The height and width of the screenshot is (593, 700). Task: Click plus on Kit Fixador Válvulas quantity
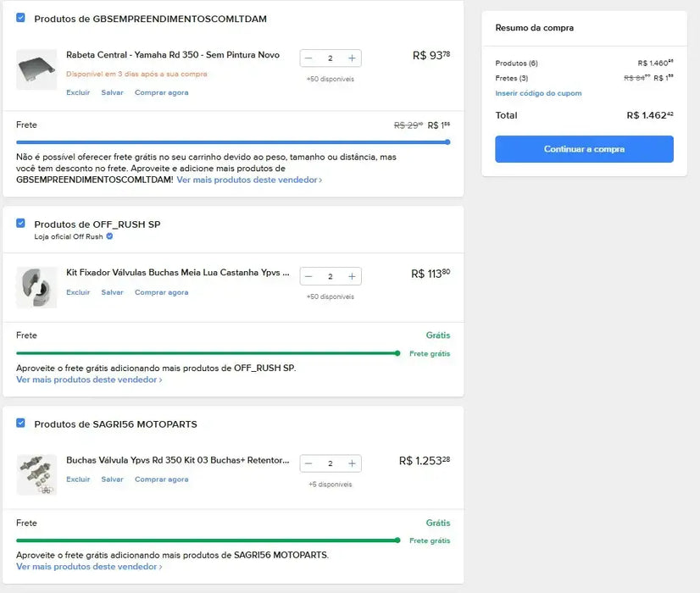352,276
